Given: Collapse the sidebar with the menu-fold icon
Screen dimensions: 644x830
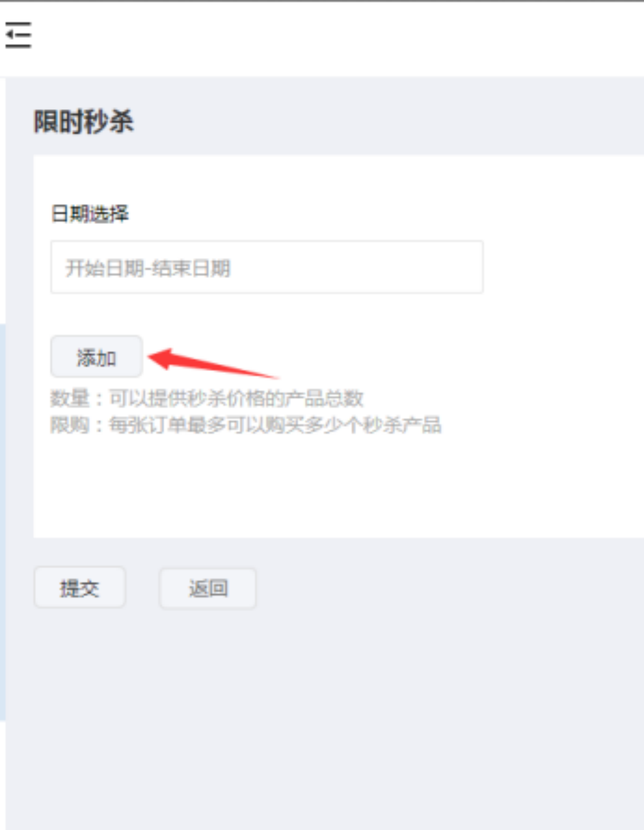Looking at the screenshot, I should 18,35.
